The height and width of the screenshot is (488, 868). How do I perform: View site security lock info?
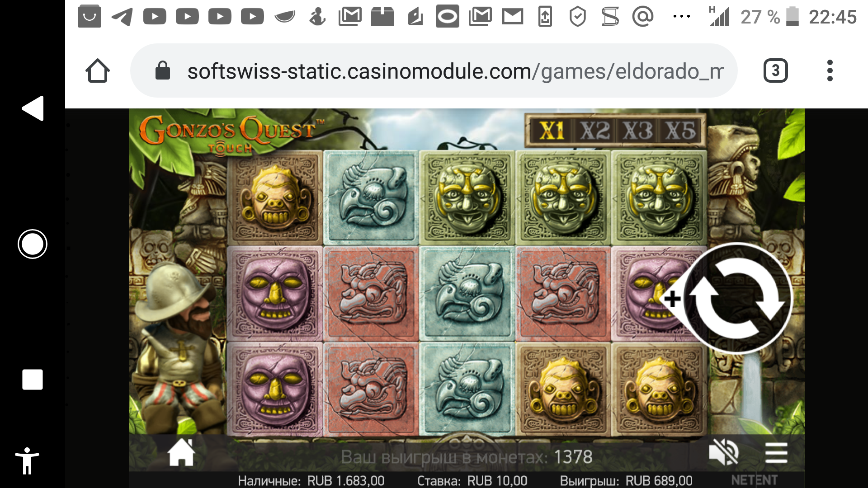[162, 71]
